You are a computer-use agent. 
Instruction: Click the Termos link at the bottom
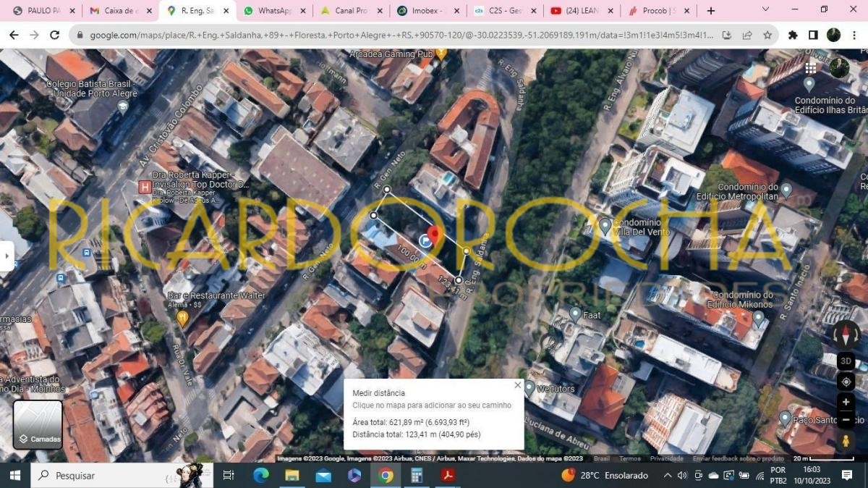pyautogui.click(x=629, y=458)
